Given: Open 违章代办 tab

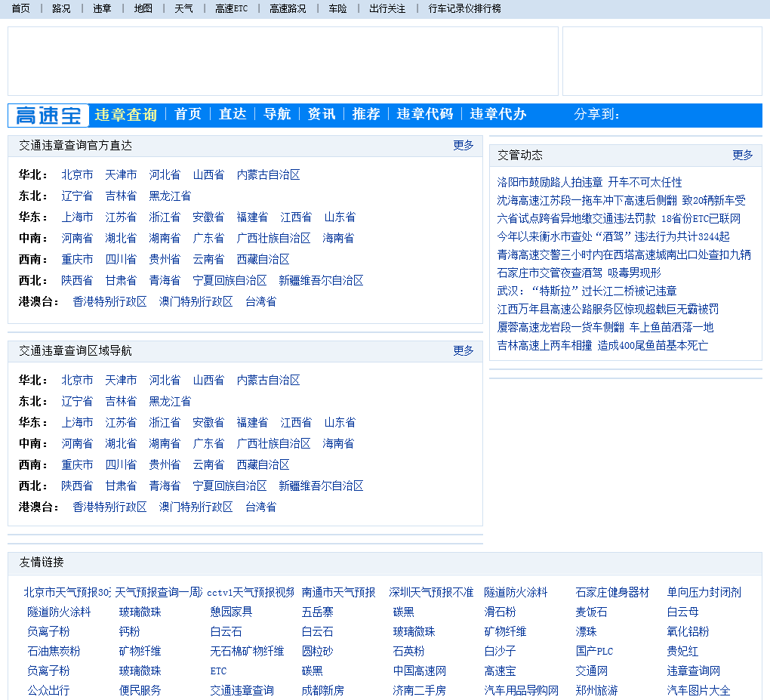Looking at the screenshot, I should (x=498, y=114).
